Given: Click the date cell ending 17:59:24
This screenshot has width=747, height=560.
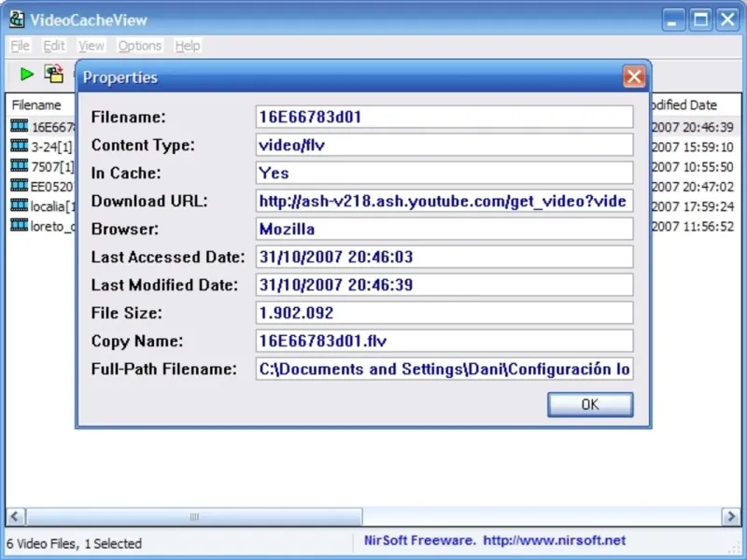Looking at the screenshot, I should click(x=693, y=206).
